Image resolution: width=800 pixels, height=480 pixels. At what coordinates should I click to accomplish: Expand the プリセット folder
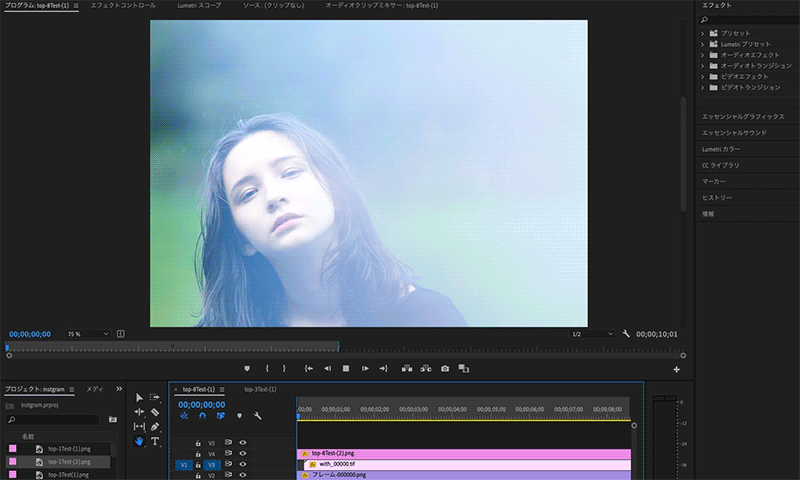point(703,33)
